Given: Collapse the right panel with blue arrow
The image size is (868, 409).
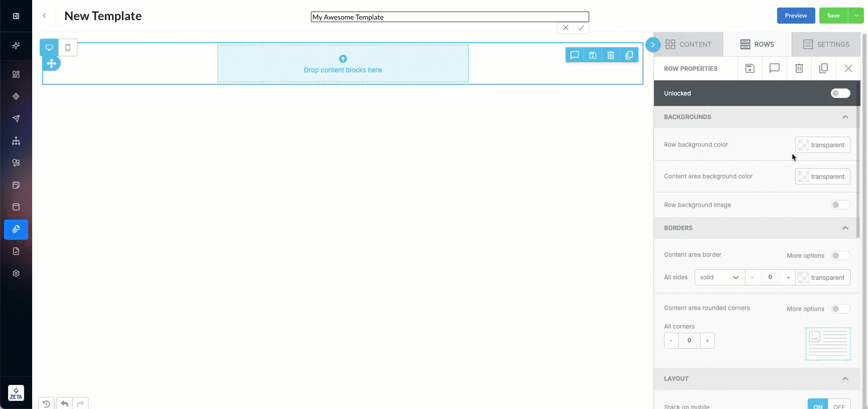Looking at the screenshot, I should tap(653, 45).
